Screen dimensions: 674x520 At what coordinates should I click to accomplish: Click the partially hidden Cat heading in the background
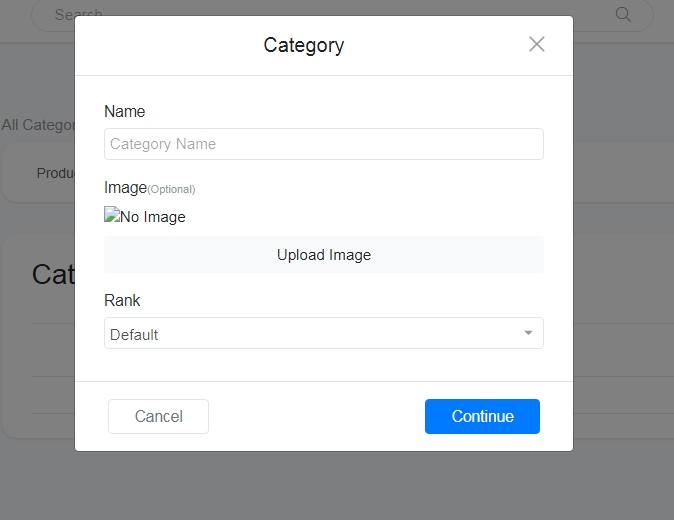[x=53, y=275]
